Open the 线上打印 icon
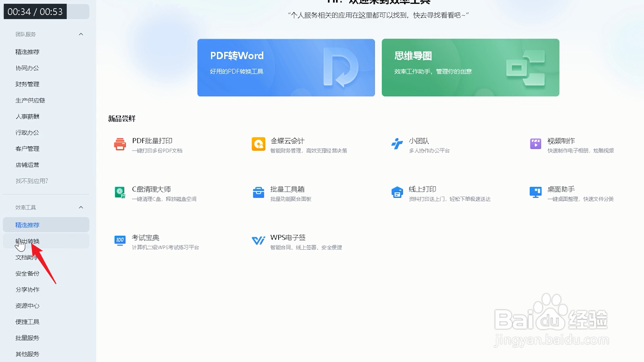Screen dimensions: 644x362 (397, 193)
